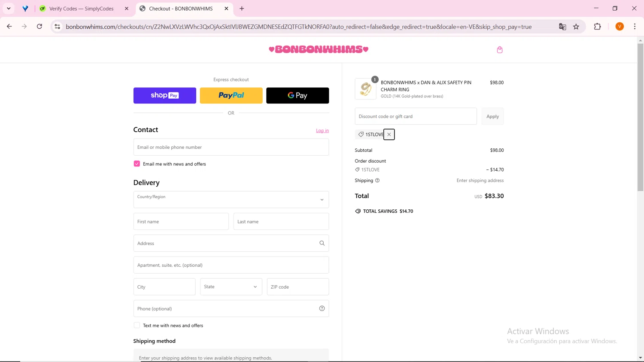Click the address search magnifier icon

click(x=322, y=243)
